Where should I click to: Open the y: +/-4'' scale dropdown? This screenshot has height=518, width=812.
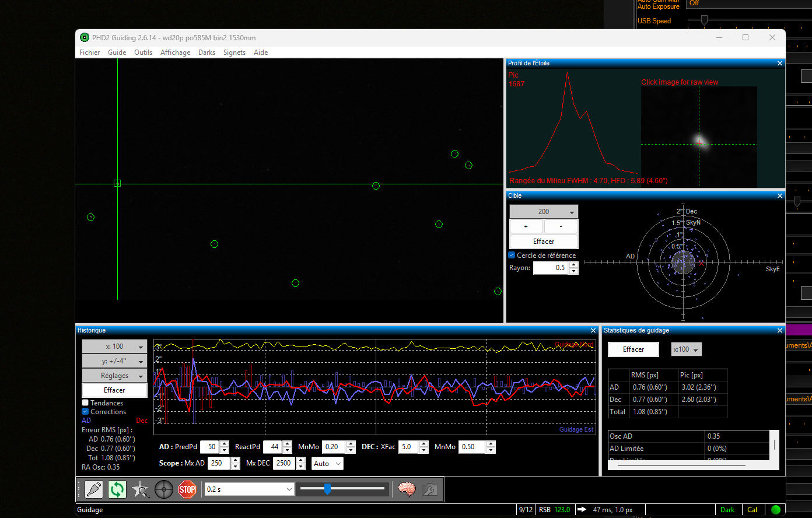[x=114, y=361]
